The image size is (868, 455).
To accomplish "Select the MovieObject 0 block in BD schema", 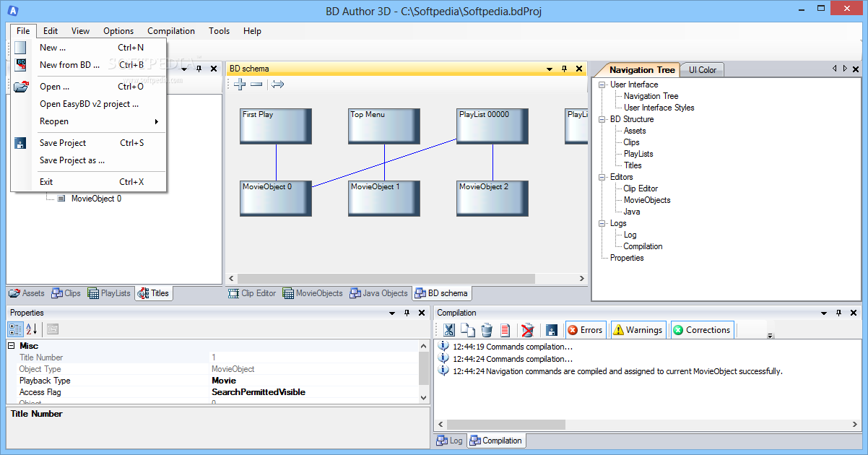I will 276,199.
